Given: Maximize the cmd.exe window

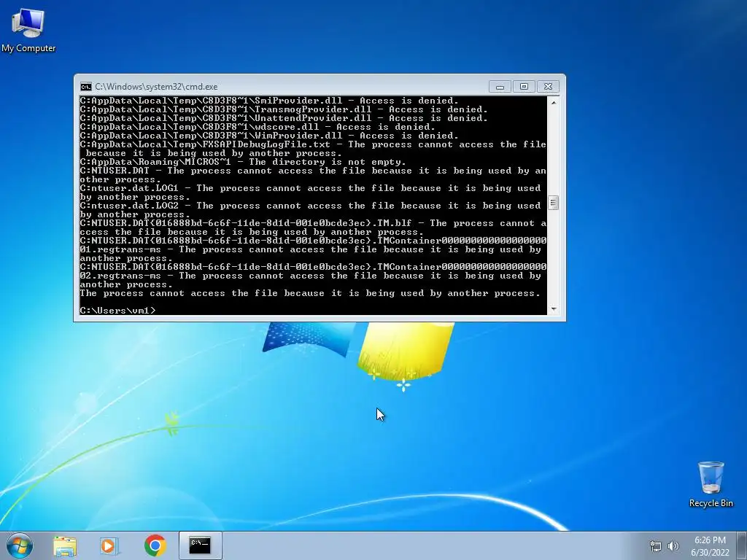Looking at the screenshot, I should click(524, 87).
